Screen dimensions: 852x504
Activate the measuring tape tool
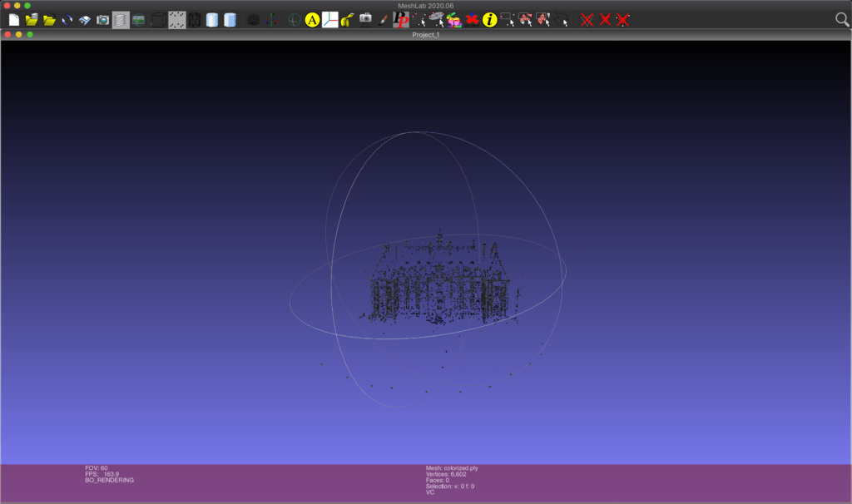348,20
